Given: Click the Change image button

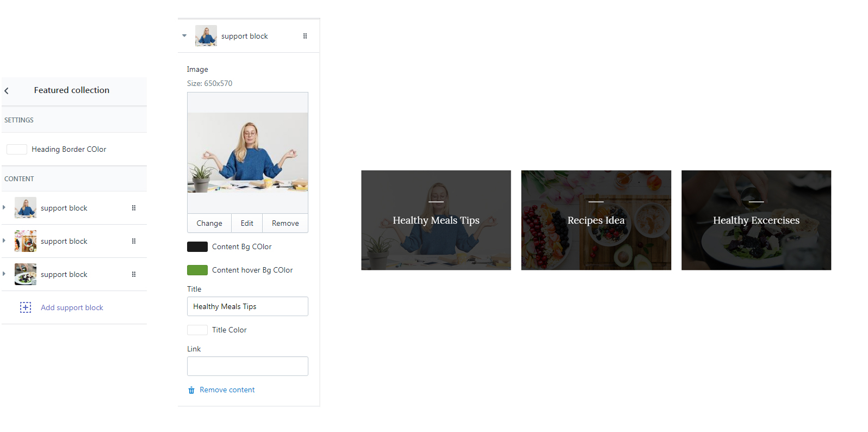Looking at the screenshot, I should [x=209, y=223].
